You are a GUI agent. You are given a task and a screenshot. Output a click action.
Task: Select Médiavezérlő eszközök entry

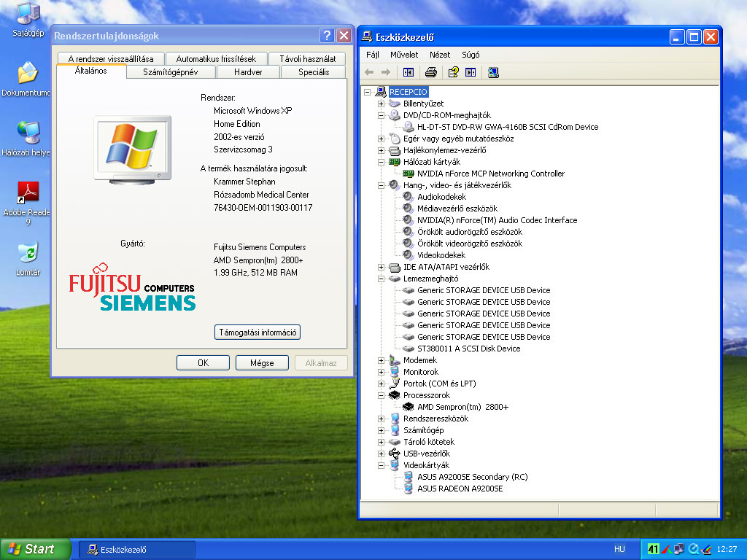tap(457, 209)
